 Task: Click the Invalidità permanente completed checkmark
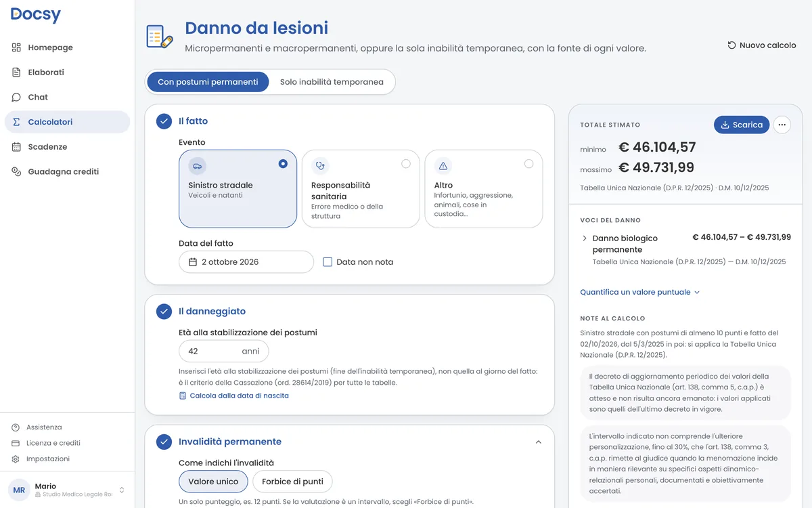(x=164, y=442)
